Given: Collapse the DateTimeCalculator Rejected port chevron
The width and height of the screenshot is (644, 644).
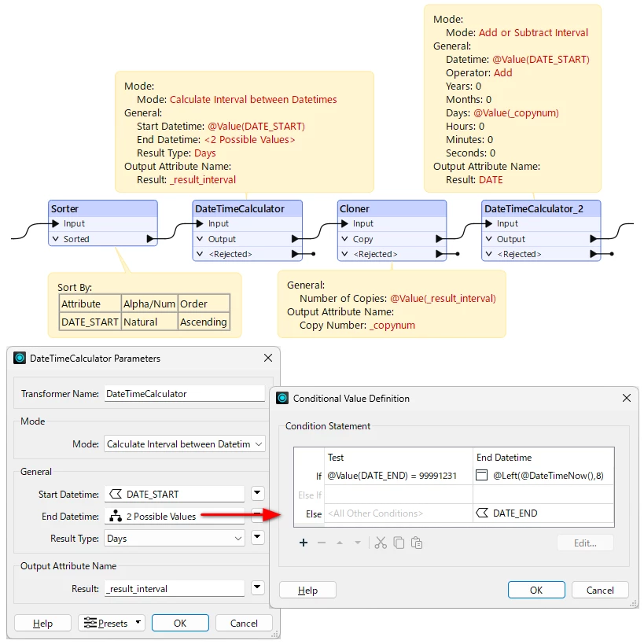Looking at the screenshot, I should (200, 254).
